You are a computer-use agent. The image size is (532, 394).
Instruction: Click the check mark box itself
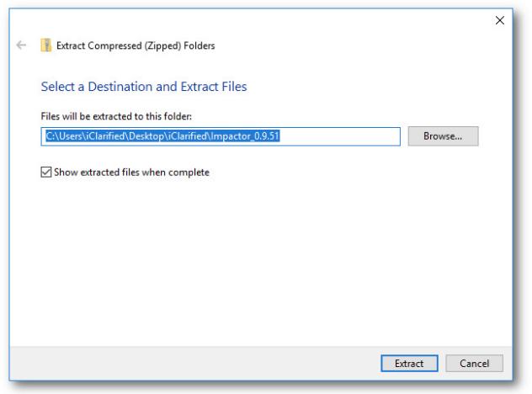pos(47,173)
